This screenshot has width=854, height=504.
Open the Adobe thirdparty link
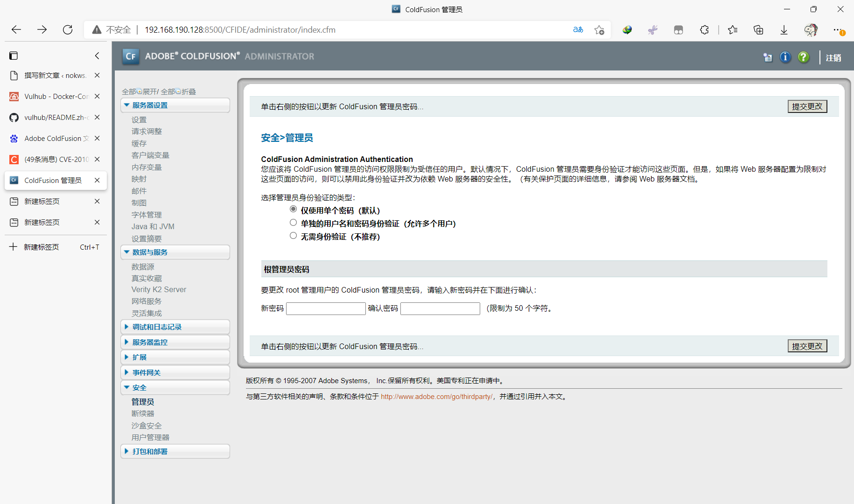(x=436, y=397)
